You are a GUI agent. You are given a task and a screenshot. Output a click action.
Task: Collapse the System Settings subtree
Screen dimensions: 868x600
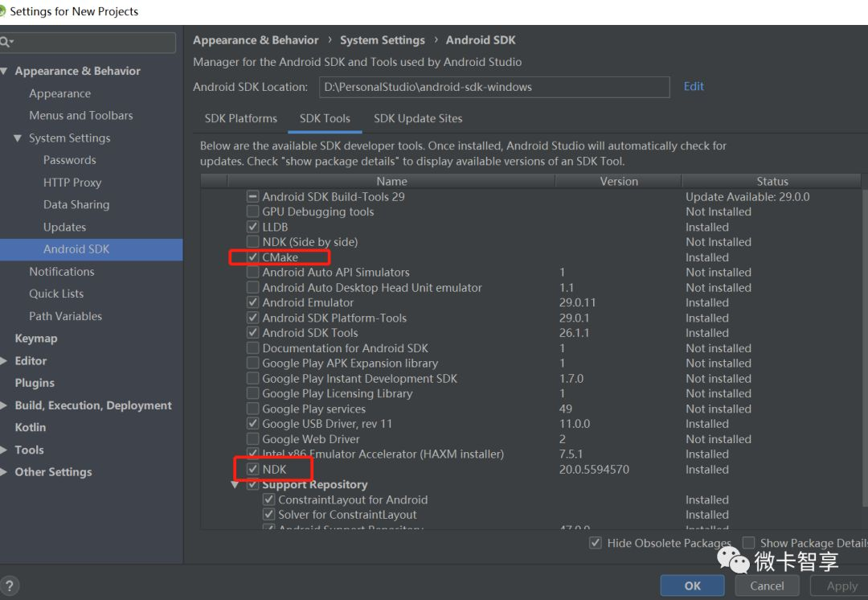(18, 138)
